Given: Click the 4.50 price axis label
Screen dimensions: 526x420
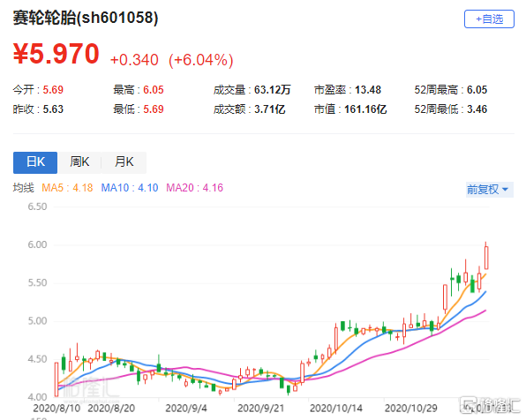Looking at the screenshot, I should tap(37, 359).
